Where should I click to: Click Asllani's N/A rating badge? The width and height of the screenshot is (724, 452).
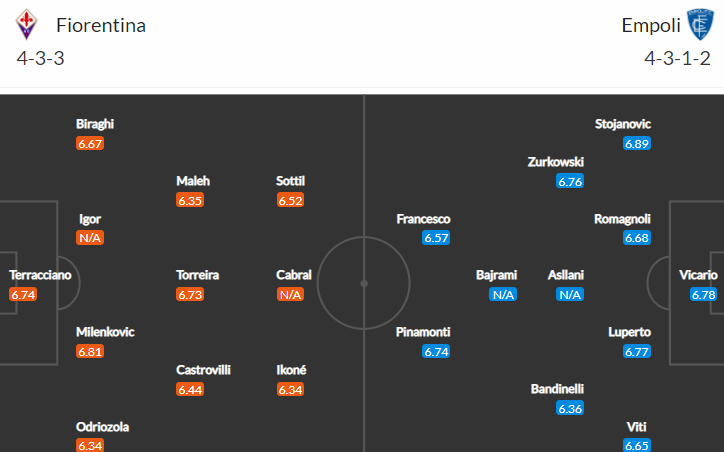[x=570, y=295]
